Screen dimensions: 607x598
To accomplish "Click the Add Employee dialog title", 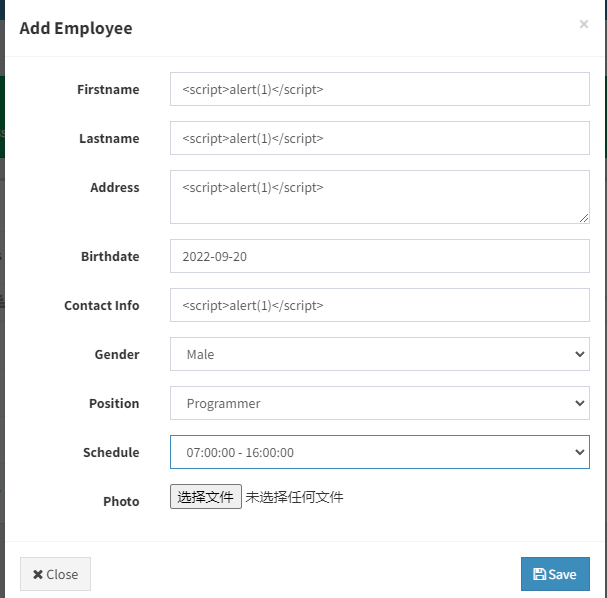I will 76,28.
